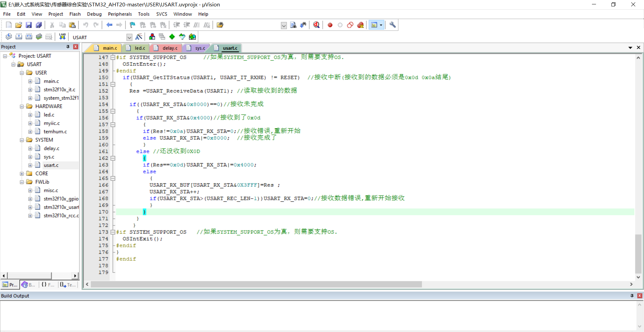Close the Project panel

point(76,47)
